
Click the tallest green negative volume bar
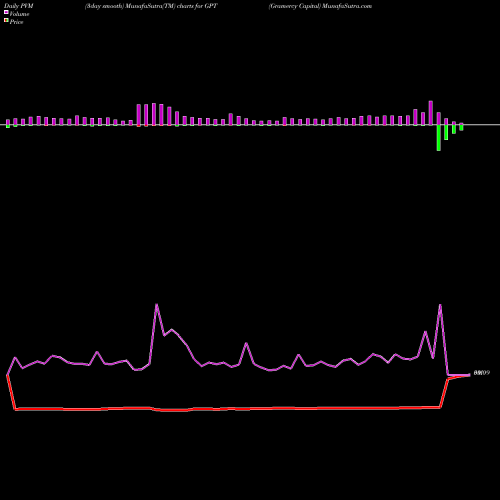pyautogui.click(x=439, y=138)
